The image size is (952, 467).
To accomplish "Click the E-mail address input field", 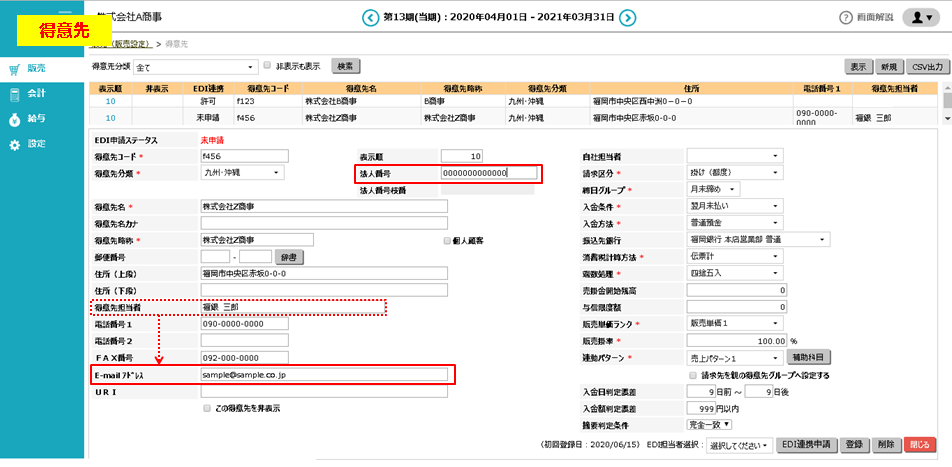I will [x=324, y=374].
